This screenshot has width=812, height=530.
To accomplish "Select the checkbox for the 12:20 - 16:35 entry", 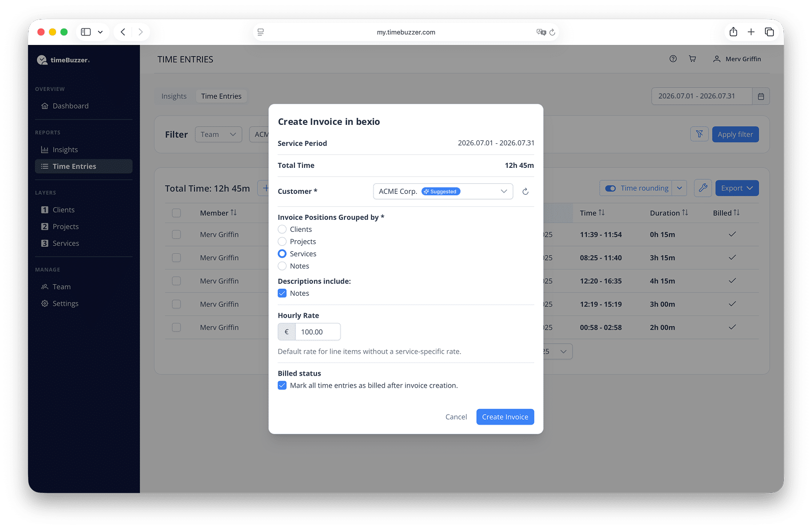I will 176,281.
